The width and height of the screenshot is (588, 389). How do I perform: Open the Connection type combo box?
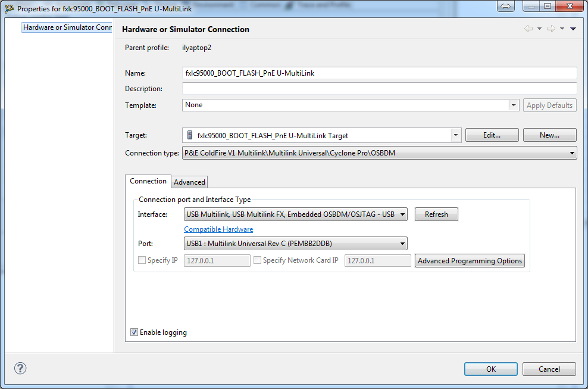click(x=379, y=153)
